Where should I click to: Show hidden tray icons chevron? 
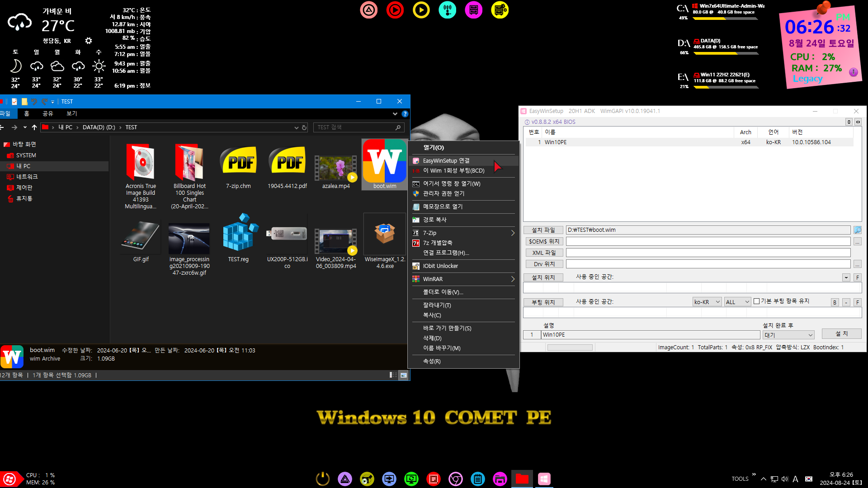tap(764, 479)
